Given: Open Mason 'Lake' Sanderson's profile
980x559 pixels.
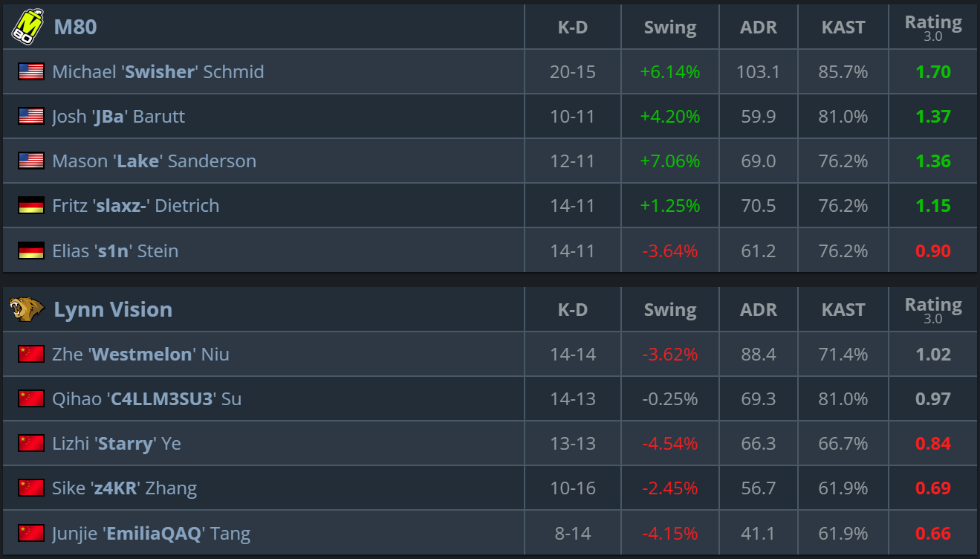Looking at the screenshot, I should coord(154,161).
